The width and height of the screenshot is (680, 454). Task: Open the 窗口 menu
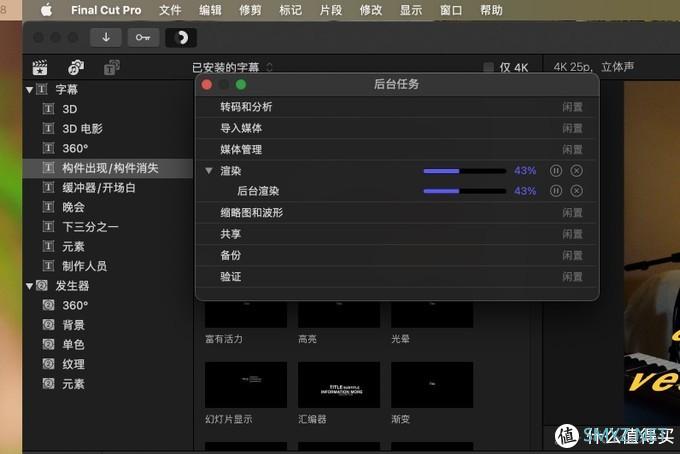click(451, 10)
